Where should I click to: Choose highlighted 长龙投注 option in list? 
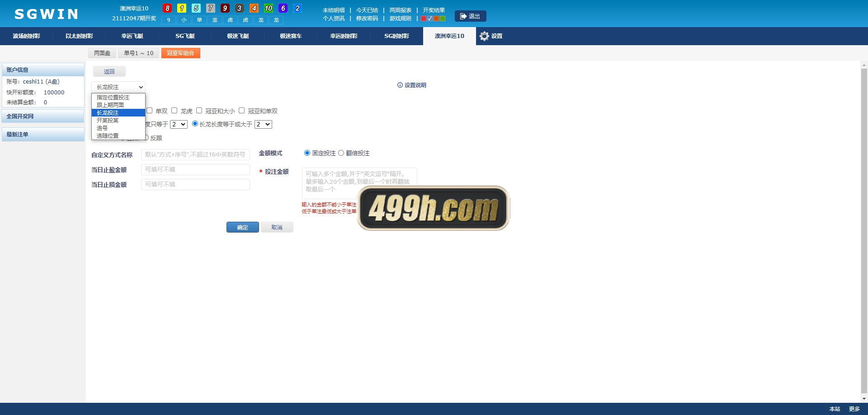click(118, 113)
